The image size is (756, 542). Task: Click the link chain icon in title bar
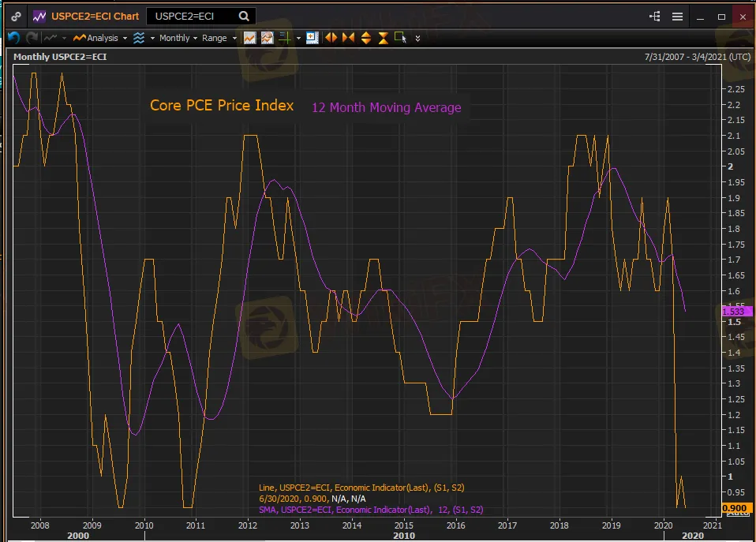15,16
